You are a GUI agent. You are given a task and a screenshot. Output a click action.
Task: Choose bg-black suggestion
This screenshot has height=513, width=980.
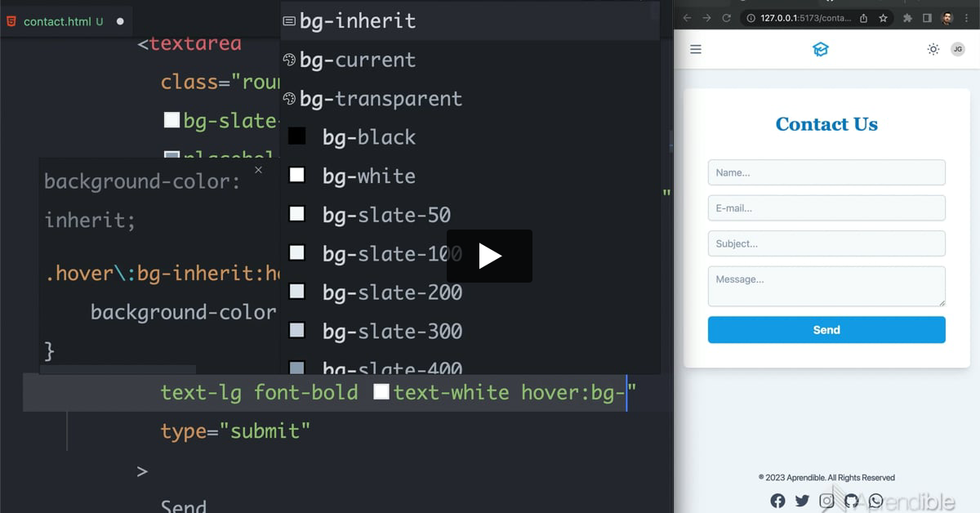coord(470,137)
